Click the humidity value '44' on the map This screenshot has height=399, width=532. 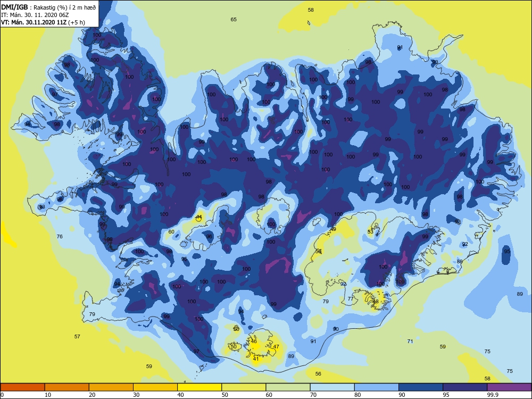point(199,217)
